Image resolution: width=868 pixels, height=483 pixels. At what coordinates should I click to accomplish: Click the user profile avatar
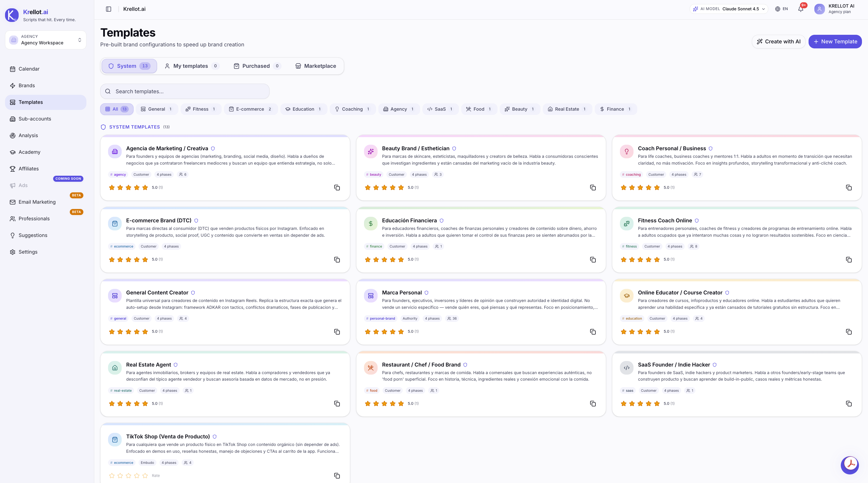tap(819, 9)
